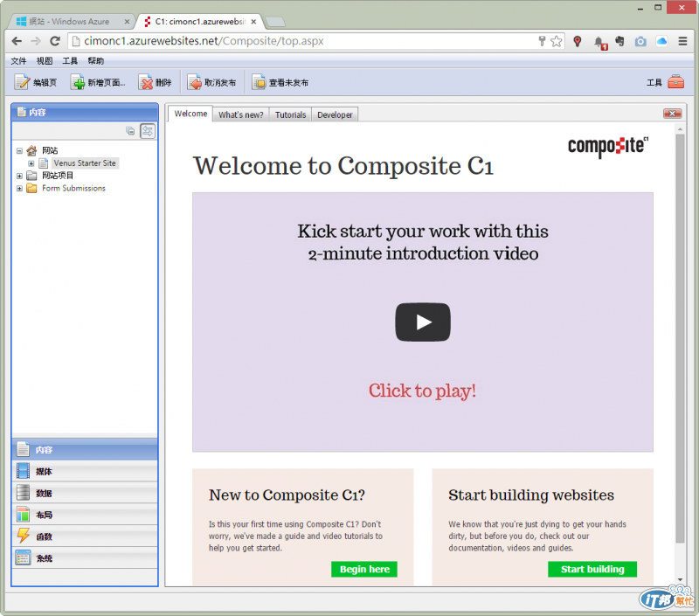Screen dimensions: 699x616
Task: Select the Content perspective at panel bottom
Action: [85, 450]
